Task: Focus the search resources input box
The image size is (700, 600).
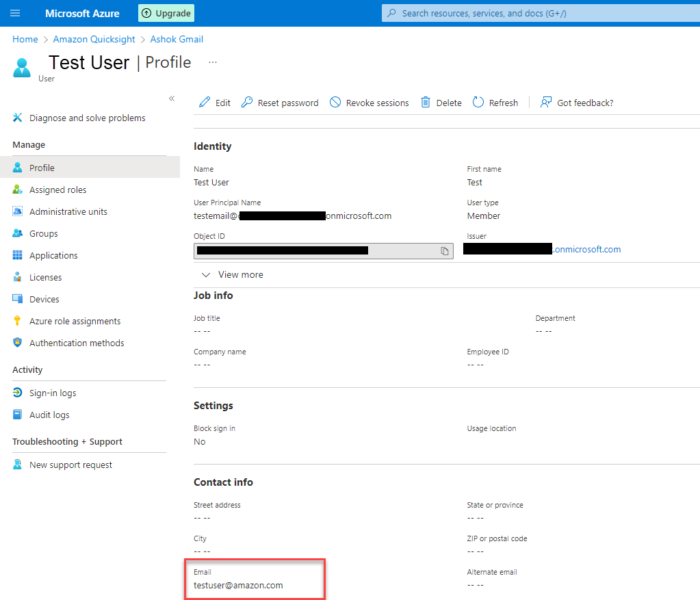Action: (x=541, y=14)
